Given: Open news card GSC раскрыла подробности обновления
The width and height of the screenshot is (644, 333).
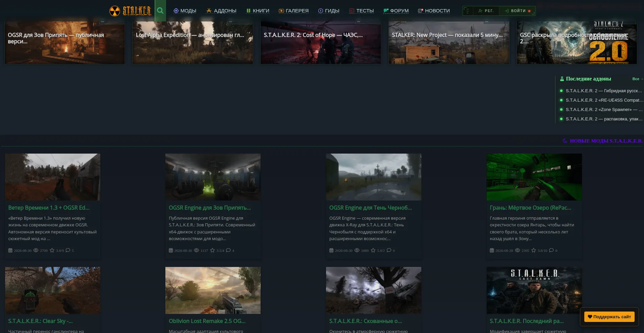Looking at the screenshot, I should (x=577, y=43).
